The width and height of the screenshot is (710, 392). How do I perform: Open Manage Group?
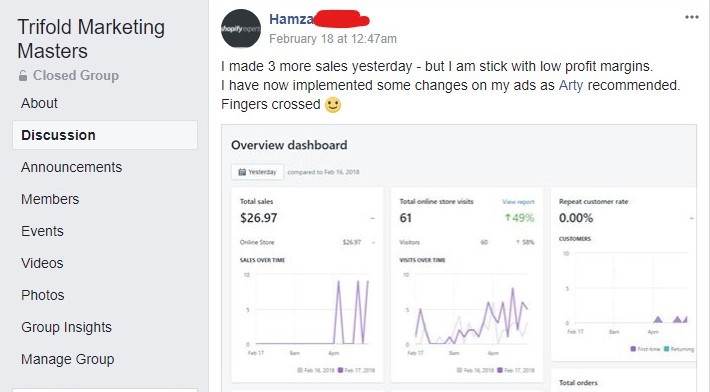pyautogui.click(x=67, y=359)
